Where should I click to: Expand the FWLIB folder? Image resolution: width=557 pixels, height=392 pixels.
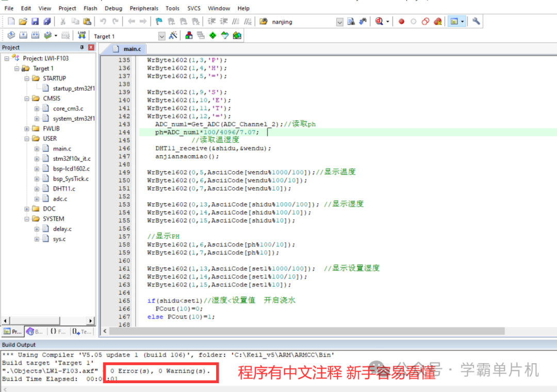click(27, 128)
